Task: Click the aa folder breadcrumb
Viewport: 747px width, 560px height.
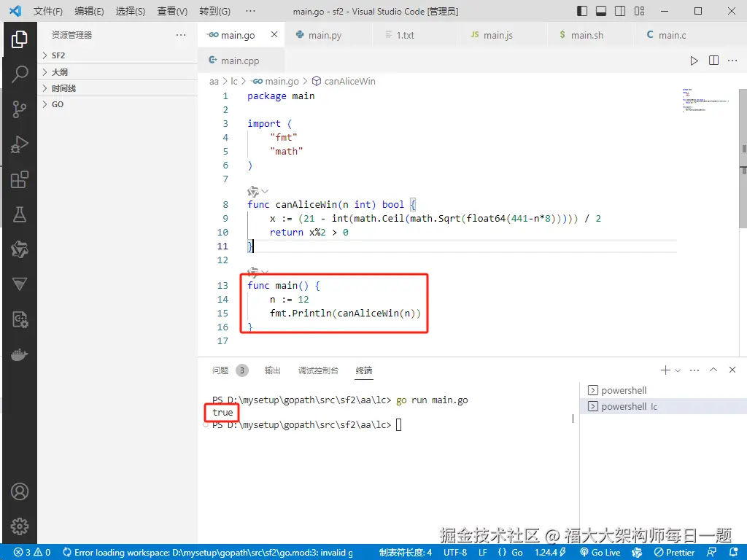Action: (214, 81)
